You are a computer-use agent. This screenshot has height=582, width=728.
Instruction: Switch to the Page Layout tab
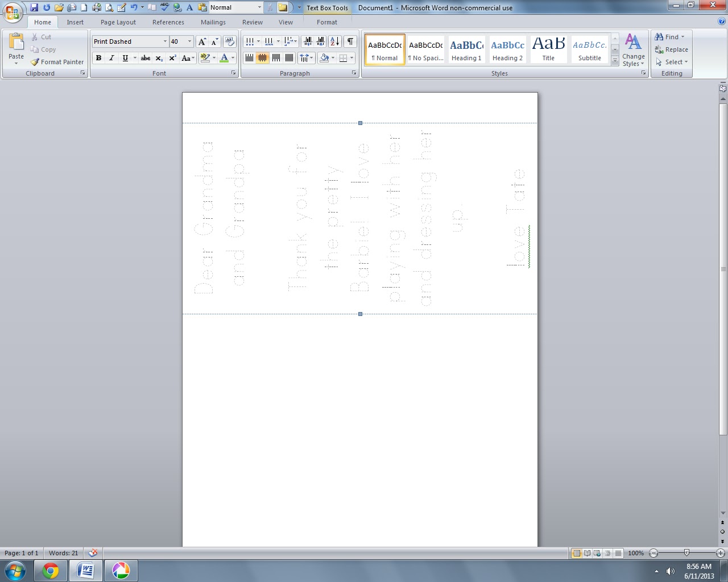118,22
